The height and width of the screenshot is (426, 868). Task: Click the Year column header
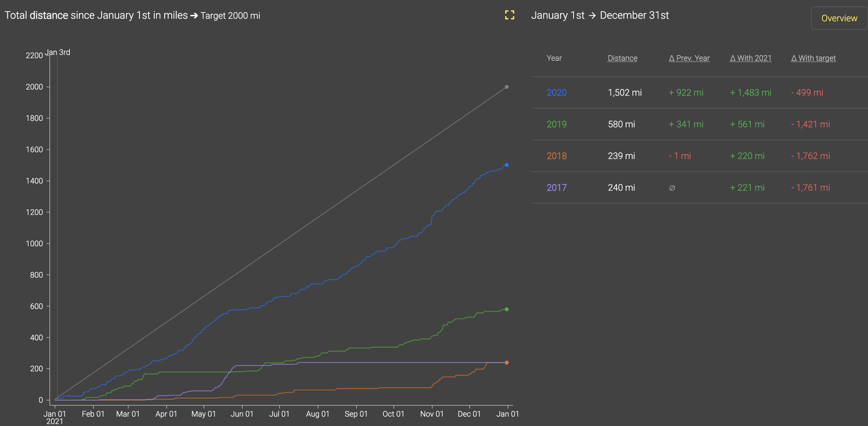click(554, 58)
